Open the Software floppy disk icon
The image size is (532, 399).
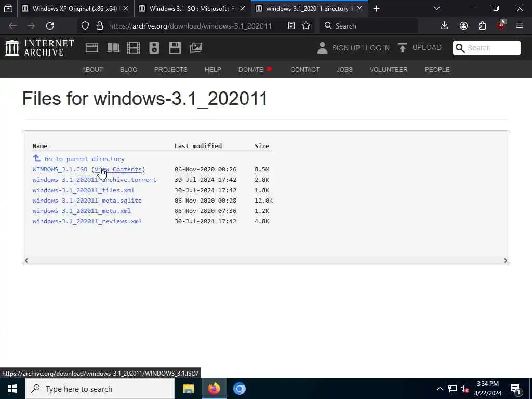175,48
